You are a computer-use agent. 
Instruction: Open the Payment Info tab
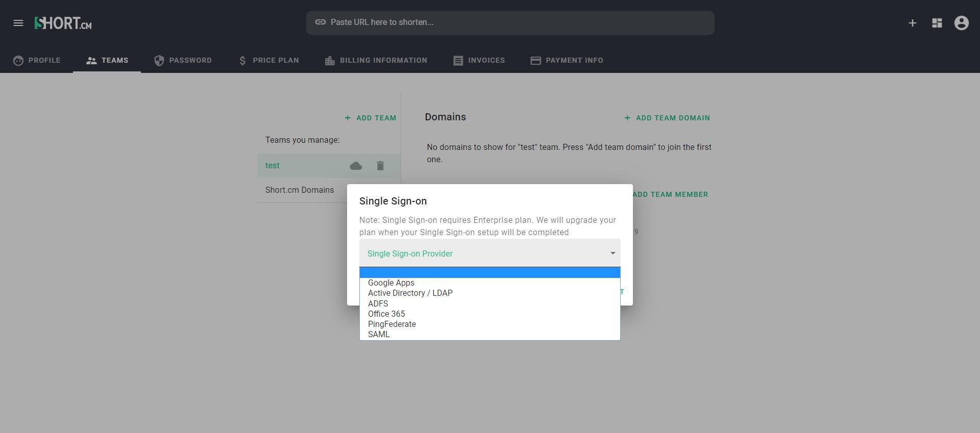[567, 60]
